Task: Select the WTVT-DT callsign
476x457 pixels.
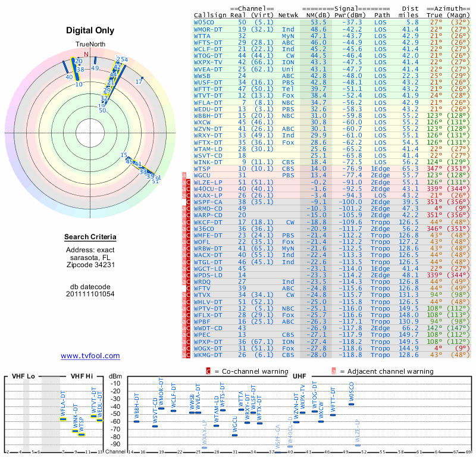Action: 208,95
